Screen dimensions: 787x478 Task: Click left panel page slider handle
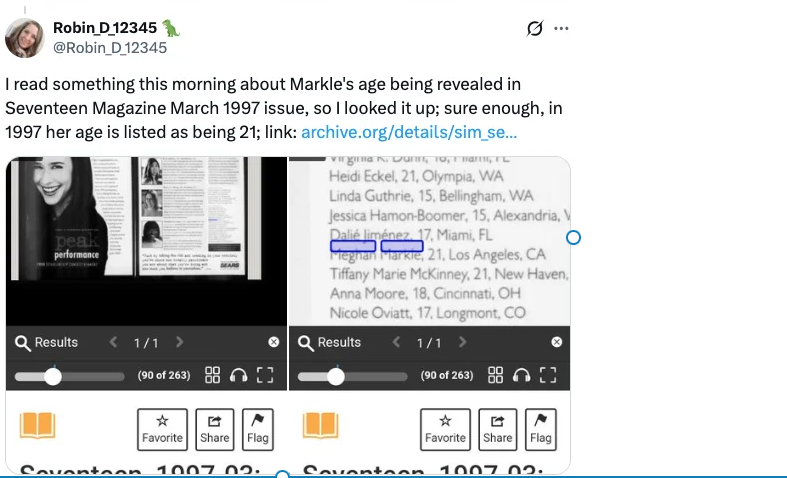coord(53,376)
